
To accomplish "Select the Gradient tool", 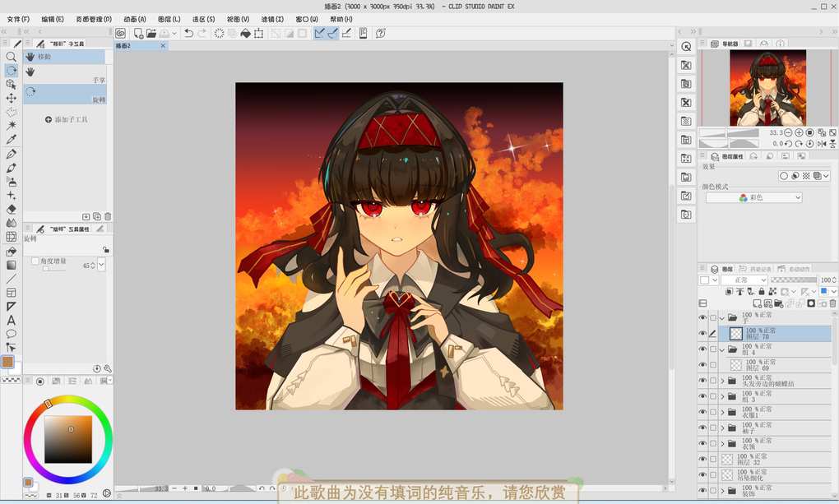I will (x=11, y=265).
